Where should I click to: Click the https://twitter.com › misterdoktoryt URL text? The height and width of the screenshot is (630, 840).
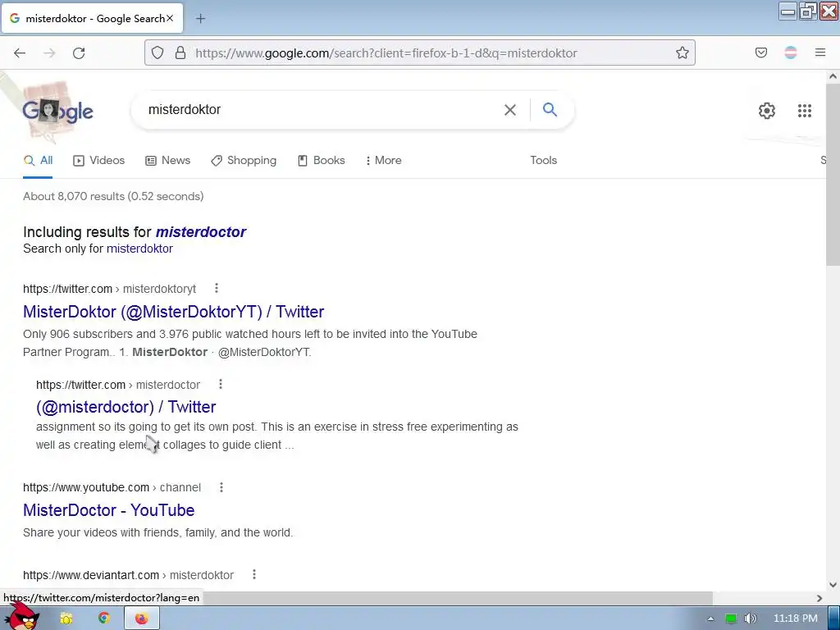coord(109,289)
